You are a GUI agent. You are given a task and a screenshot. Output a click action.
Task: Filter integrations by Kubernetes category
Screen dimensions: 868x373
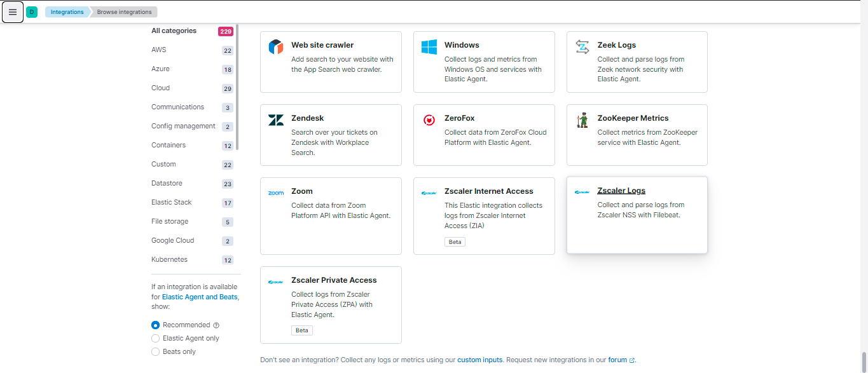(169, 259)
